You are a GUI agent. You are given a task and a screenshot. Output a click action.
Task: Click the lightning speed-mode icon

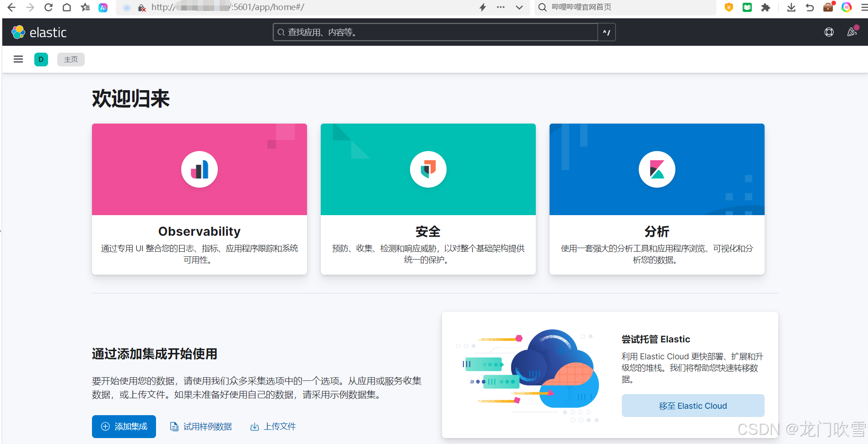point(483,7)
